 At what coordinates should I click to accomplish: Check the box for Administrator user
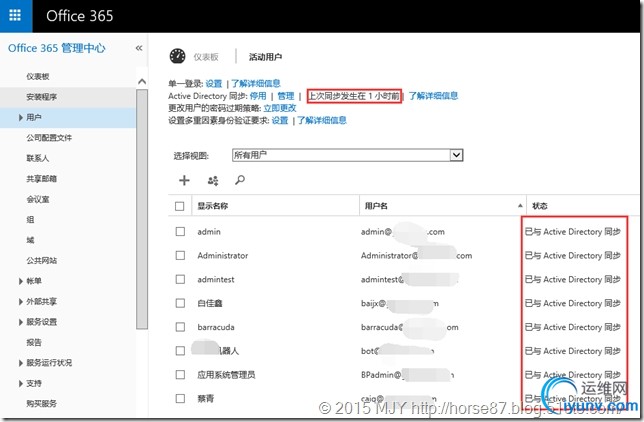pos(180,256)
